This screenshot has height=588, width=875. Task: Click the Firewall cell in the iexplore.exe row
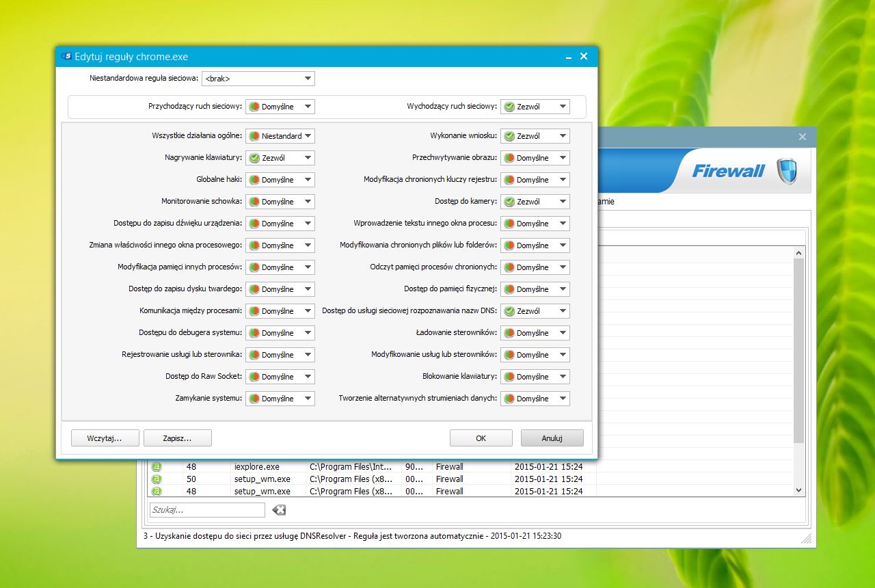coord(450,467)
